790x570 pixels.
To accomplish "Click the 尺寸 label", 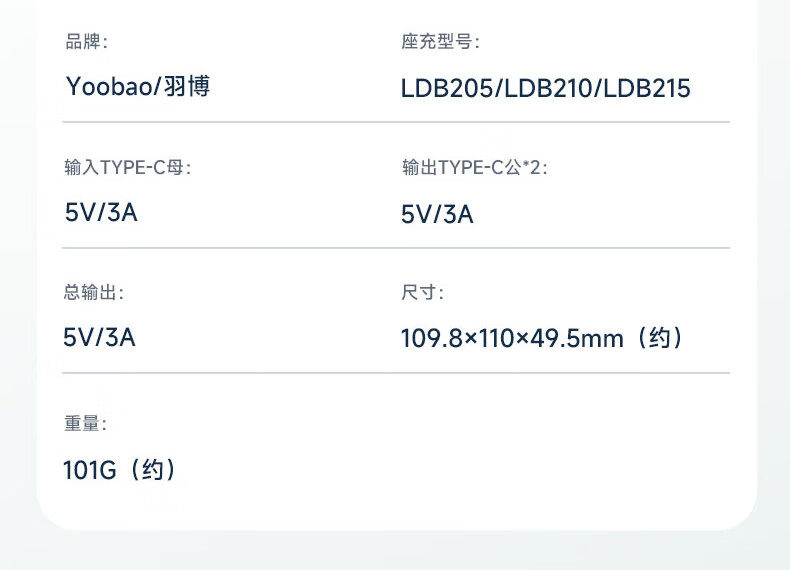I will coord(422,292).
